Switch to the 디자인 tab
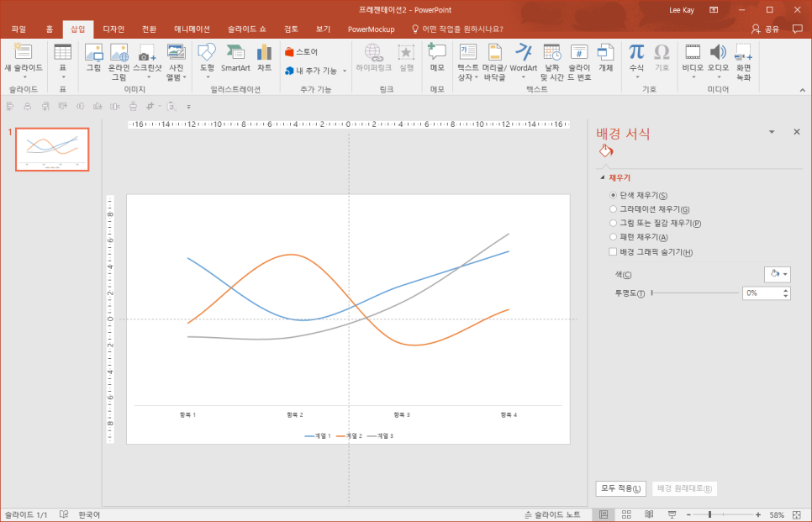812x522 pixels. [113, 29]
